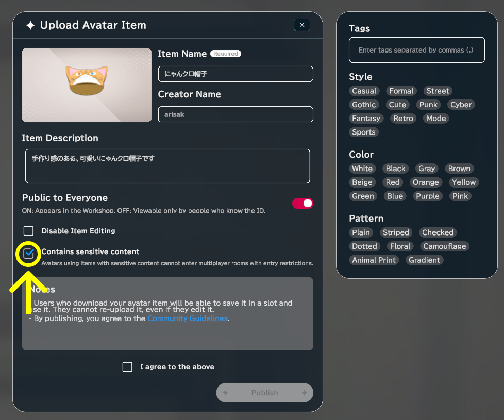This screenshot has height=420, width=504.
Task: Pick the Gothic style tag
Action: click(364, 105)
